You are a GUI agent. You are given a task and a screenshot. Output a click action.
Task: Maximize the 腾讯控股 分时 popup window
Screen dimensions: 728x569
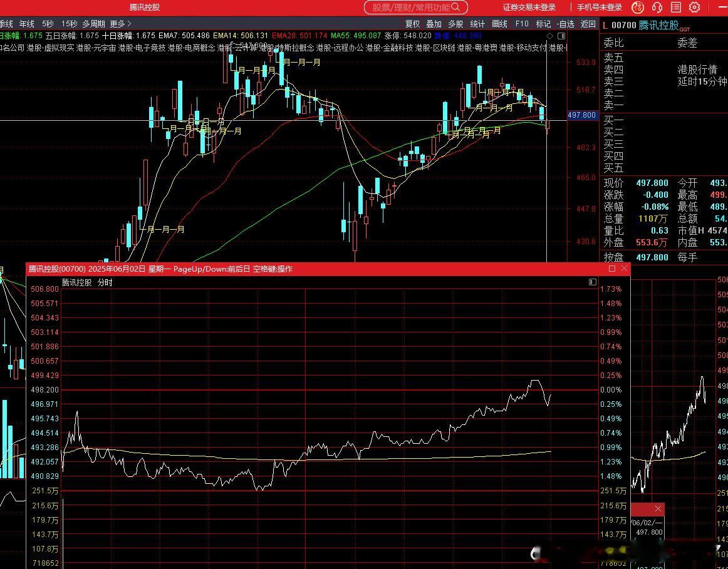coord(612,269)
